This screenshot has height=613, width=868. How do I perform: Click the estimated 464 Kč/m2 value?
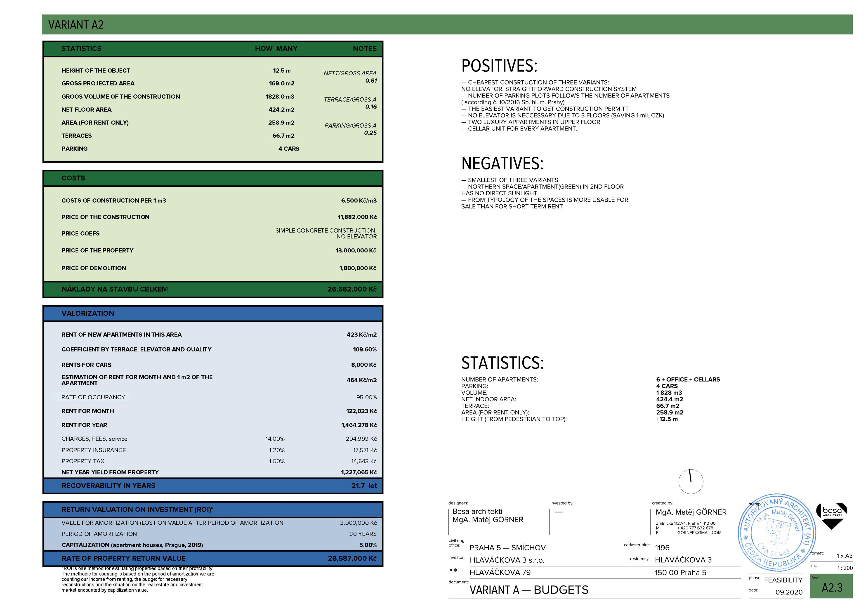(x=362, y=380)
